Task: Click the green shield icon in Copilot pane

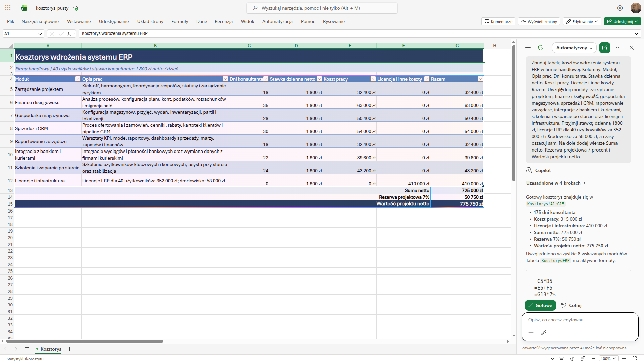Action: 541,48
